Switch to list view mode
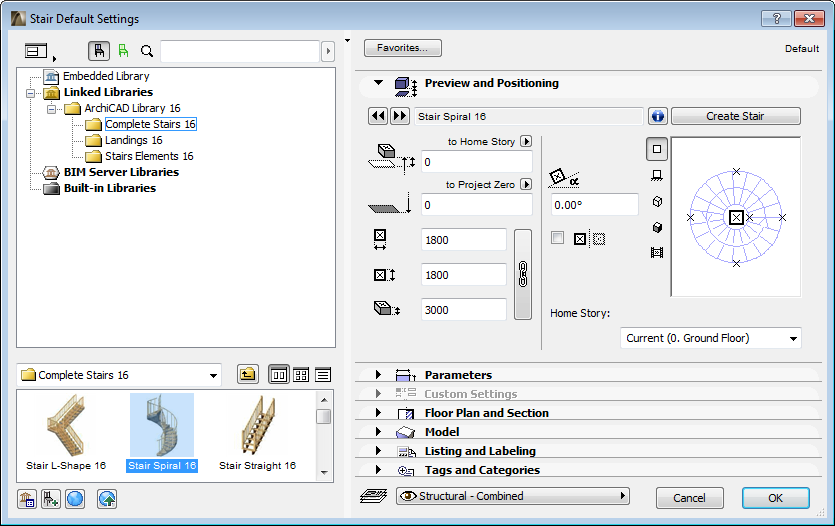Screen dimensions: 835x526 pyautogui.click(x=323, y=375)
